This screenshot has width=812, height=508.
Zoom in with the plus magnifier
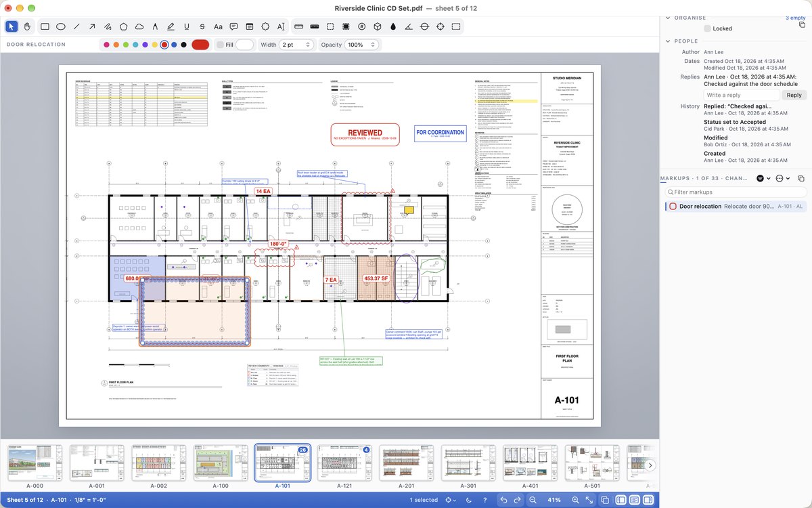pos(575,500)
